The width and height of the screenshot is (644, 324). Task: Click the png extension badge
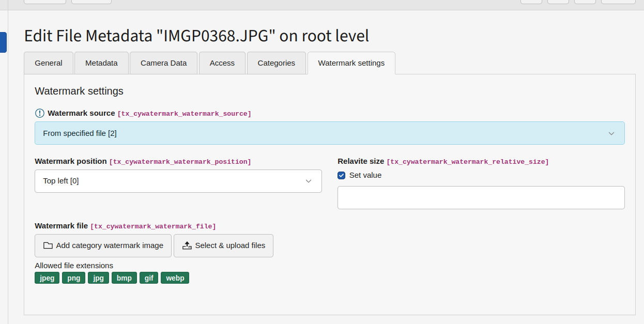click(74, 278)
